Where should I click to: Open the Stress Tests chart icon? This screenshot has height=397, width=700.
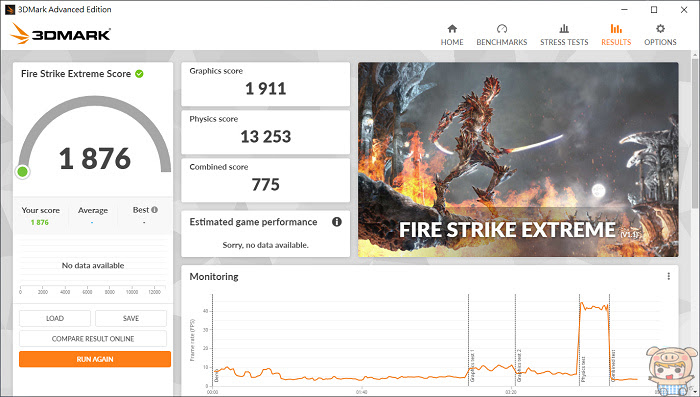click(x=564, y=29)
